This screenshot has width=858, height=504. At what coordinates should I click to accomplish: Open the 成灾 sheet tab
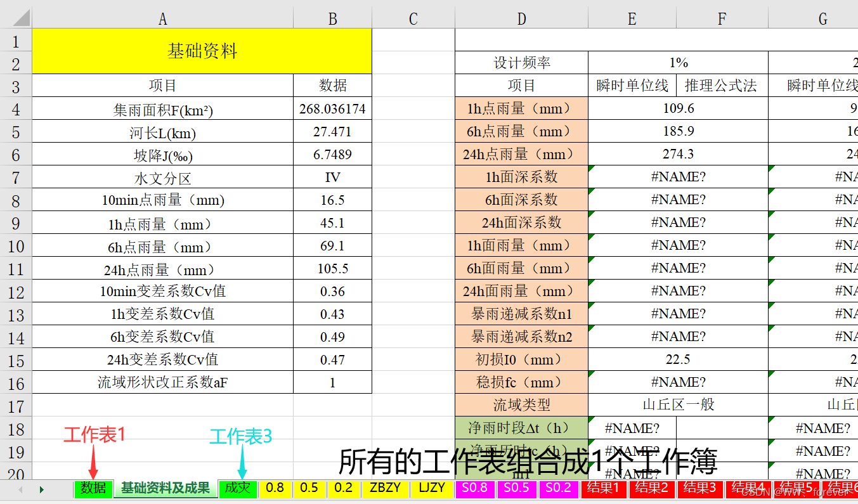pyautogui.click(x=238, y=489)
